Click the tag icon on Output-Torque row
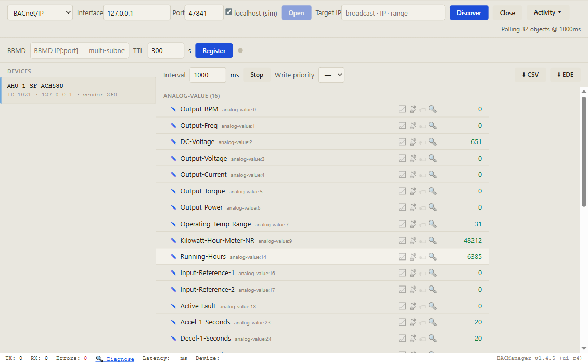Image resolution: width=588 pixels, height=364 pixels. [x=423, y=191]
